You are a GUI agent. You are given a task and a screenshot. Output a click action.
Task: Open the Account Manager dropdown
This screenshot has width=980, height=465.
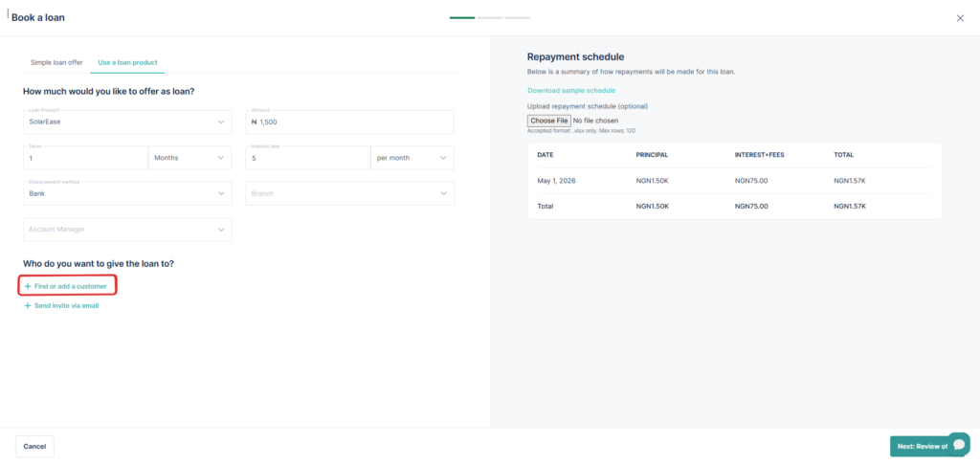click(127, 230)
